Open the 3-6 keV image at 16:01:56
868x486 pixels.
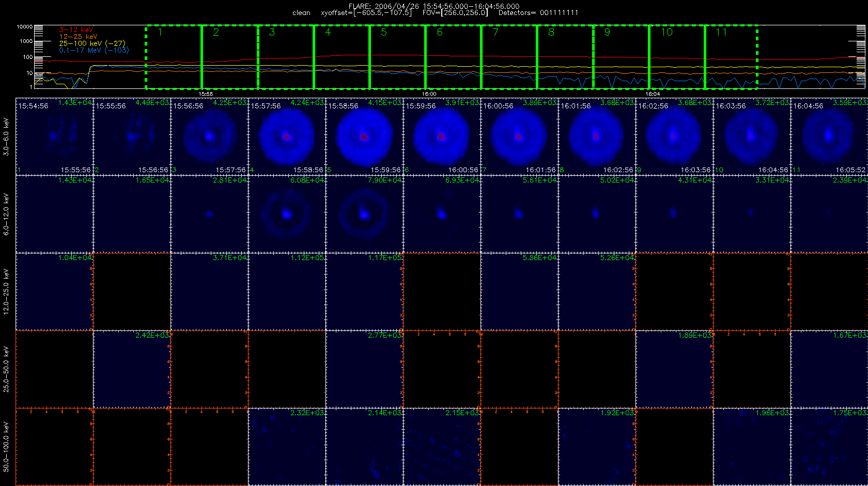(x=597, y=136)
